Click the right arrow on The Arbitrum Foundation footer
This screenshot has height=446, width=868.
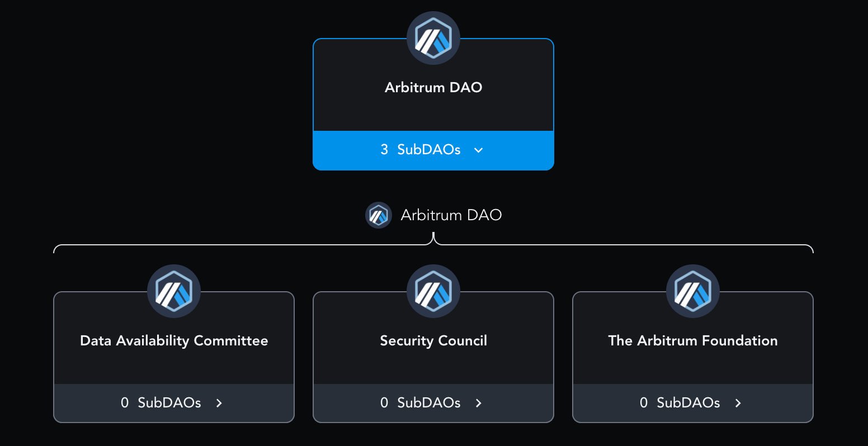click(737, 403)
